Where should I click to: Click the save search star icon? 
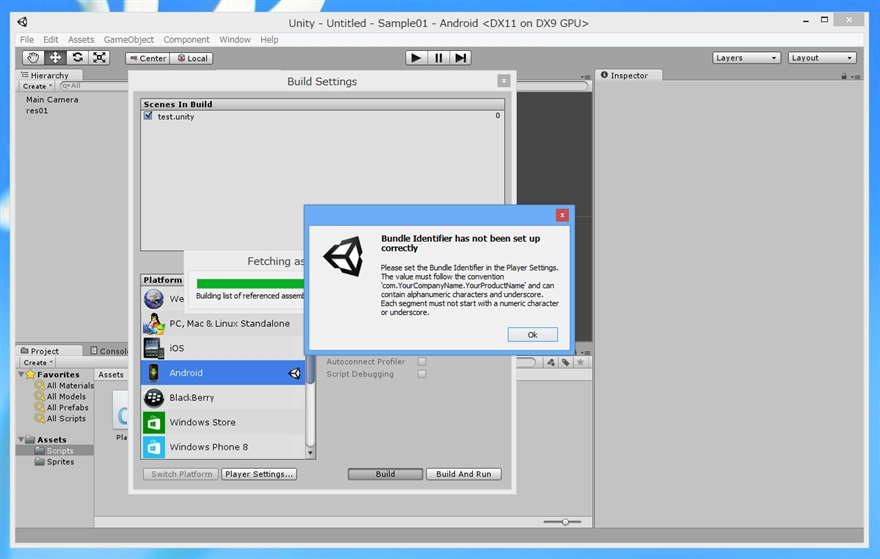pos(580,363)
